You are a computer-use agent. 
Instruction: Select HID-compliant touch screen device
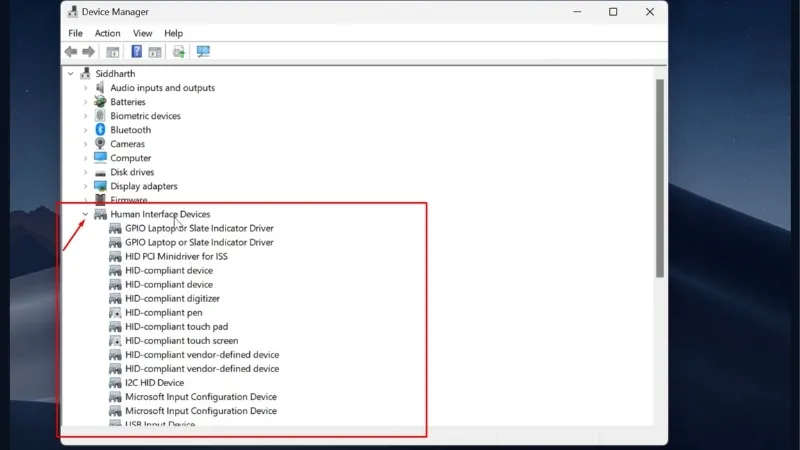[181, 341]
